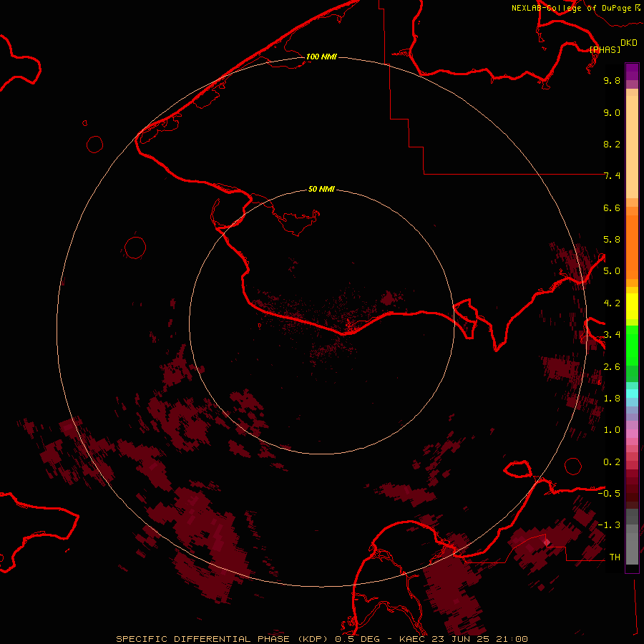Click the 1.0 scale value
644x644 pixels.
click(x=612, y=430)
